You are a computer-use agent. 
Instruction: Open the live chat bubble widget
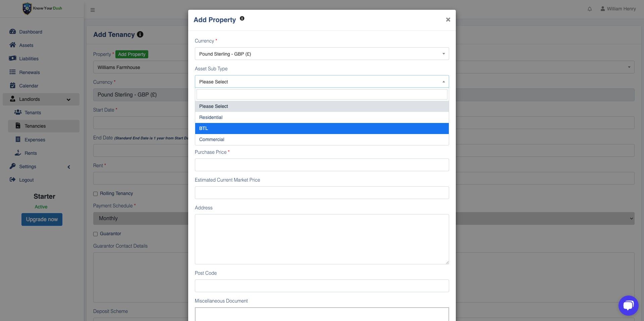coord(628,305)
